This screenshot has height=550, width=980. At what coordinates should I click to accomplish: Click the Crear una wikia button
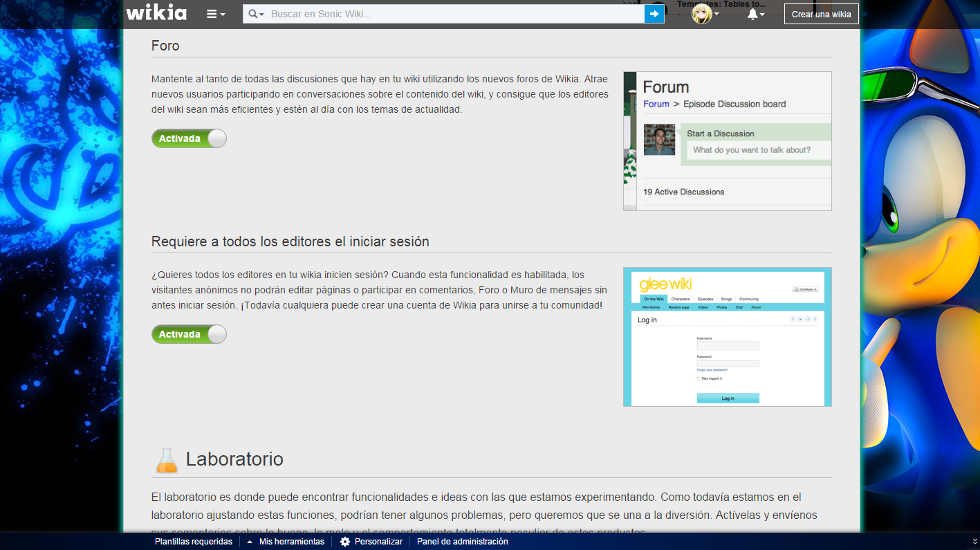(821, 14)
